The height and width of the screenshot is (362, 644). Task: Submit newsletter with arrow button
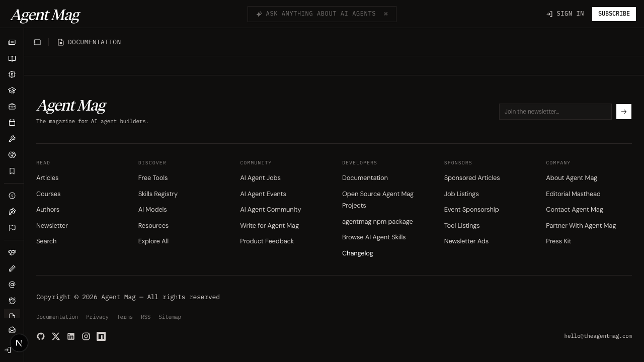623,112
